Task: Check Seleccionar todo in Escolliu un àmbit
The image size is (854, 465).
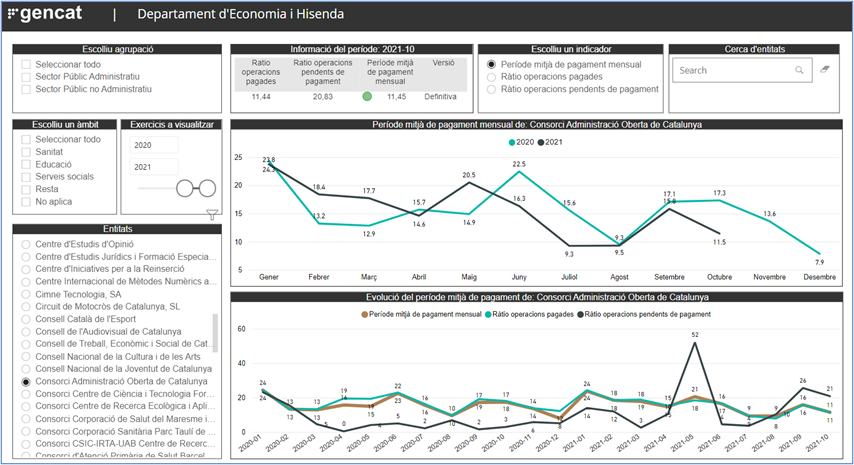Action: pos(26,139)
